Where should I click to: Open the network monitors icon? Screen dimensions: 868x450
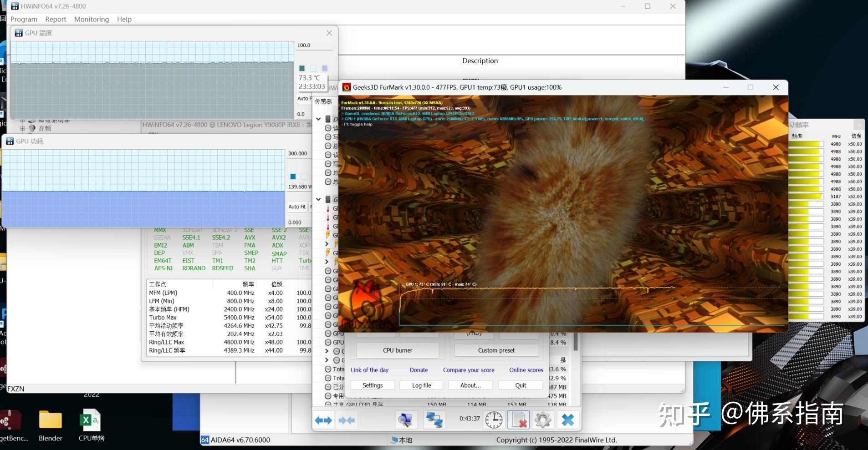pos(434,420)
